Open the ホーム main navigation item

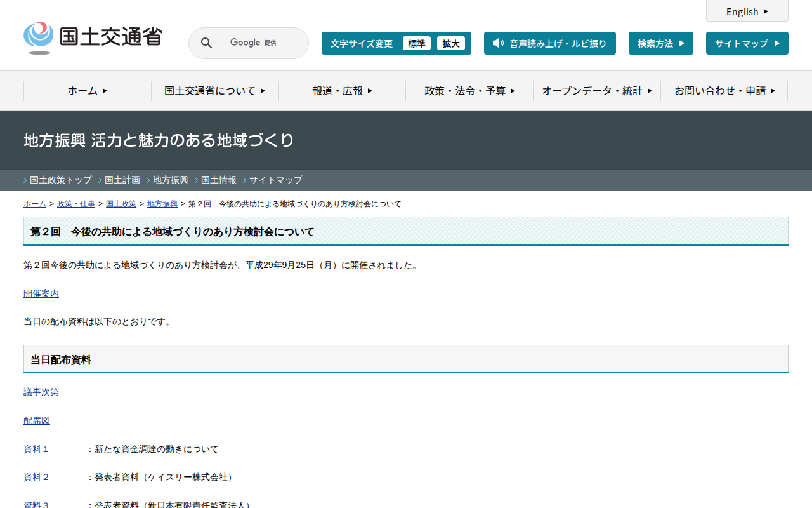click(88, 91)
